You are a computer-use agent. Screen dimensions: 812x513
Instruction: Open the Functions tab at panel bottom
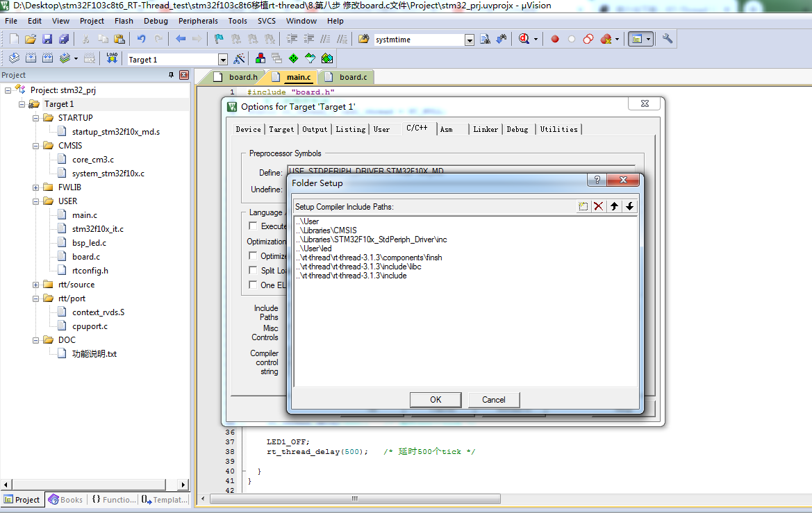[114, 500]
